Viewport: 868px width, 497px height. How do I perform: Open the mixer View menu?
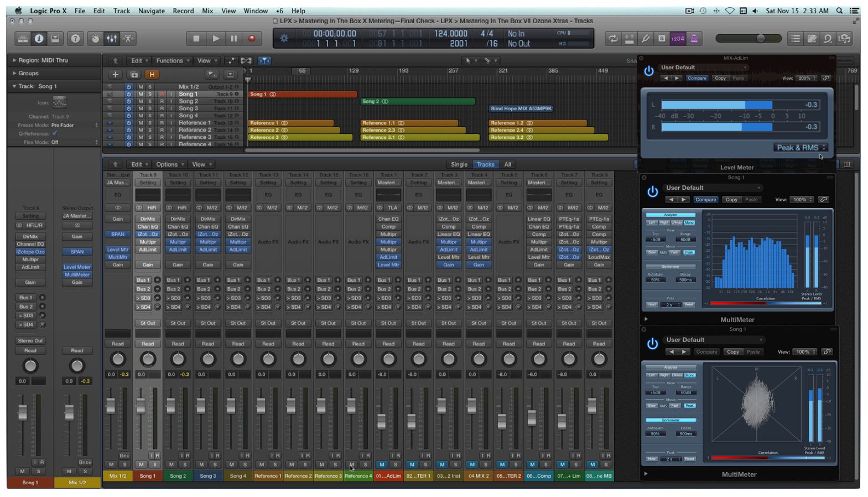[x=201, y=164]
